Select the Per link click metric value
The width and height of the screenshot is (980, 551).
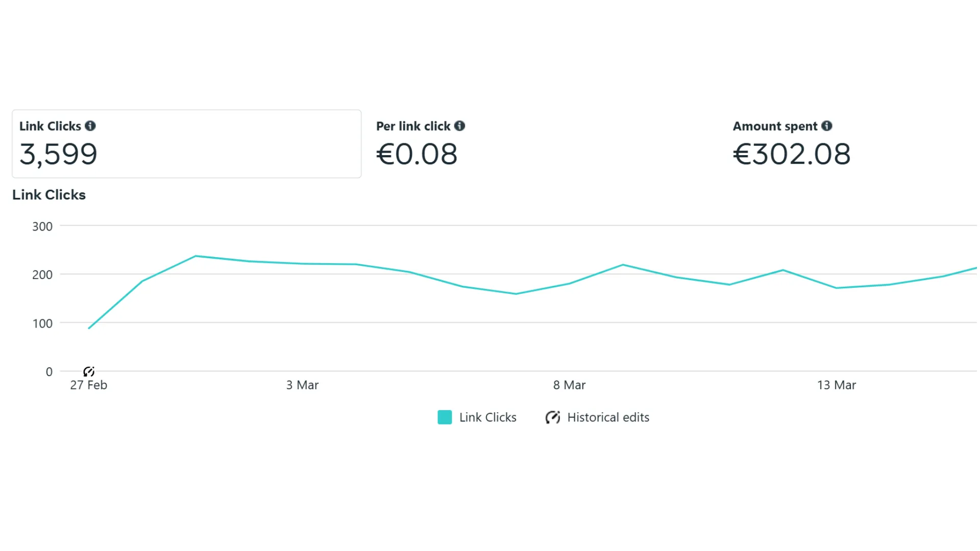pos(416,154)
